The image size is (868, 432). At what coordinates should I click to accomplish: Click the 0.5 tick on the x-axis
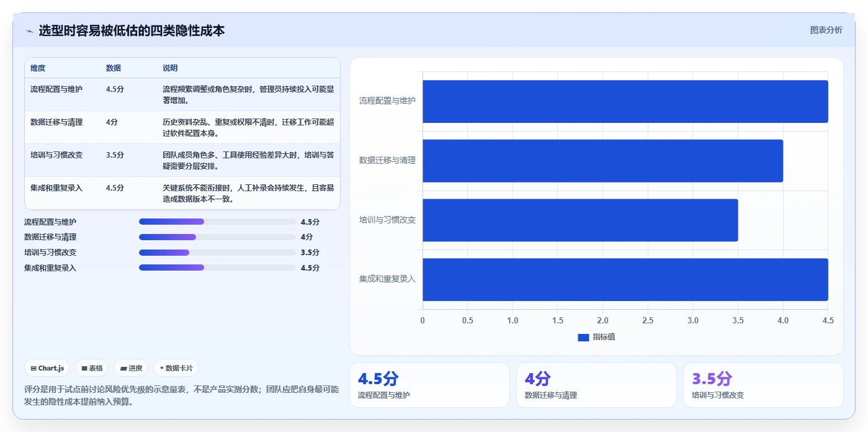(468, 320)
